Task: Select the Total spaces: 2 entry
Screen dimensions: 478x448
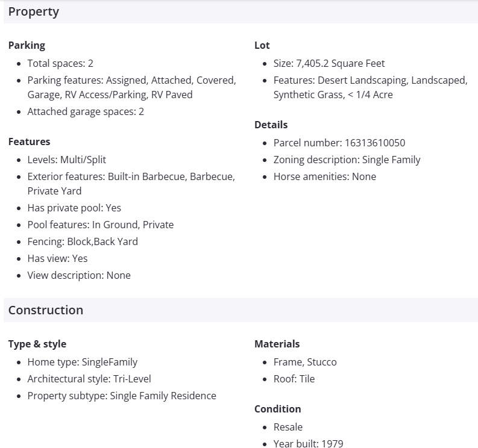Action: pos(60,63)
